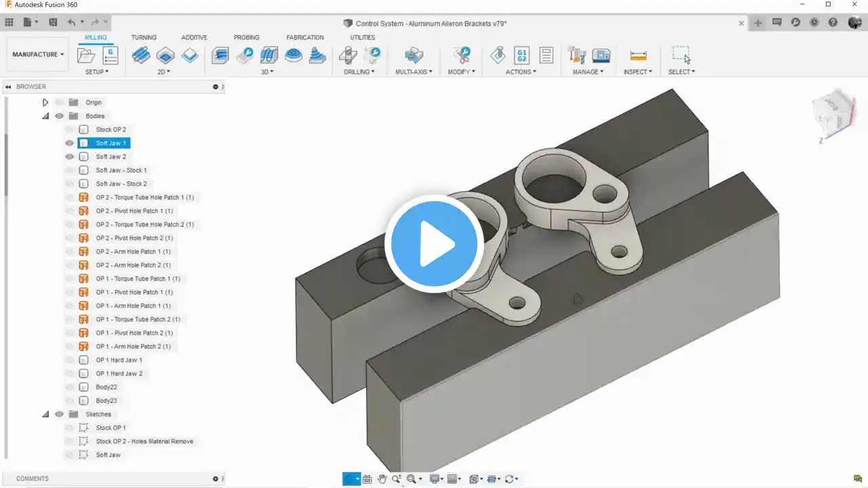Screen dimensions: 868x488
Task: Show the Soft Jaw sketch
Action: pos(69,455)
